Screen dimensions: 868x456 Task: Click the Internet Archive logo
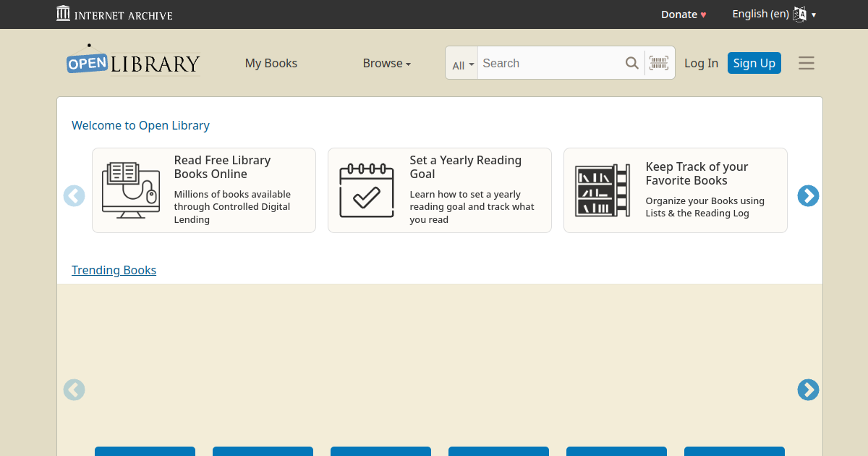click(x=114, y=14)
